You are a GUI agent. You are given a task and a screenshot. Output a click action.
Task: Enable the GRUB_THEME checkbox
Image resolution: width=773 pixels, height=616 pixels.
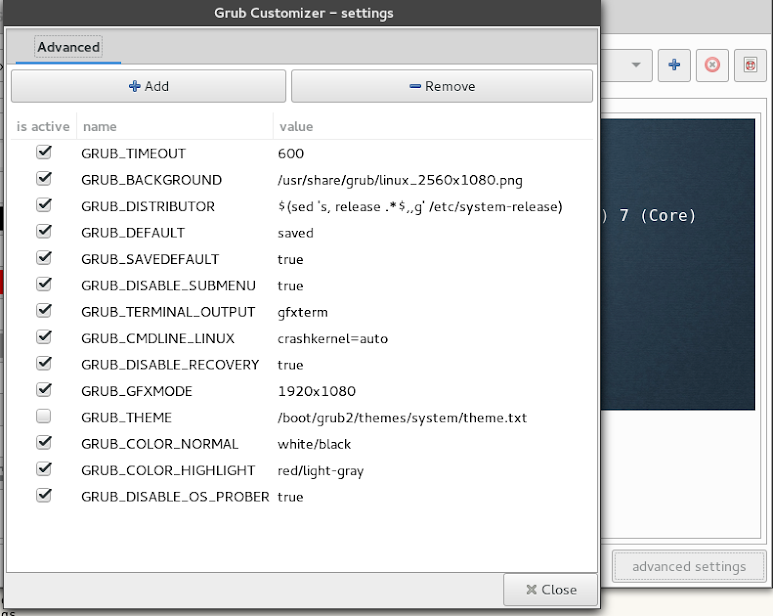tap(44, 416)
